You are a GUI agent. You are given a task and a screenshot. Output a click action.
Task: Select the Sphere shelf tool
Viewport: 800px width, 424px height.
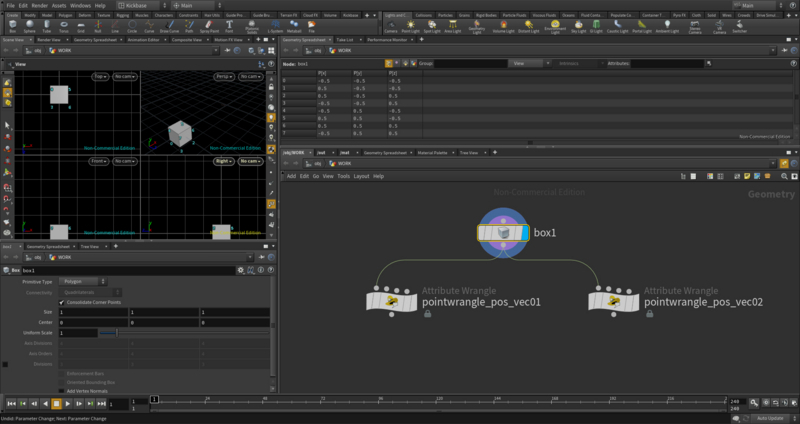point(30,26)
